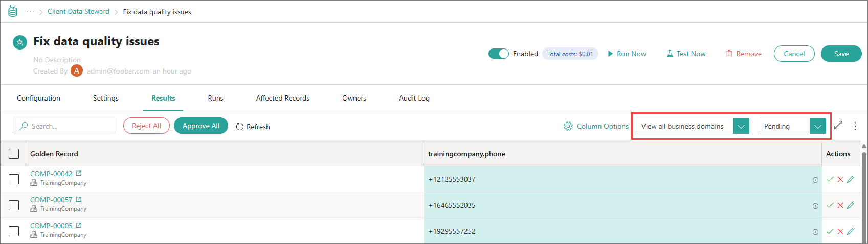This screenshot has height=244, width=868.
Task: Reject the COMP-00057 row with red X
Action: [840, 205]
